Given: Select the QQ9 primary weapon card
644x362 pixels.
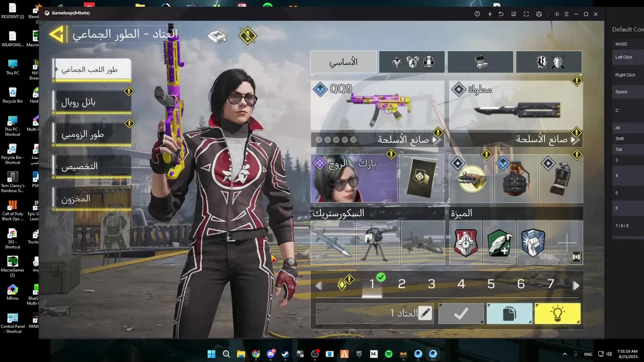Looking at the screenshot, I should point(377,106).
